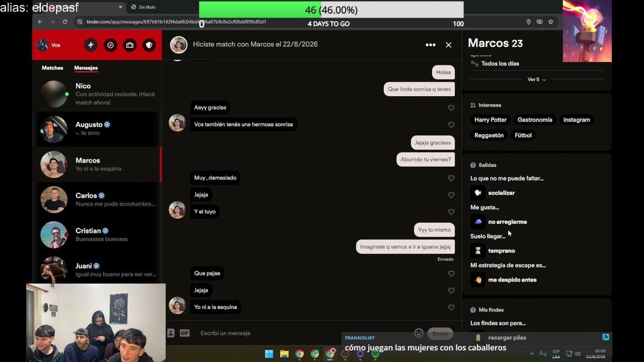The image size is (644, 362).
Task: Open the conversation with Cristian
Action: [x=97, y=235]
